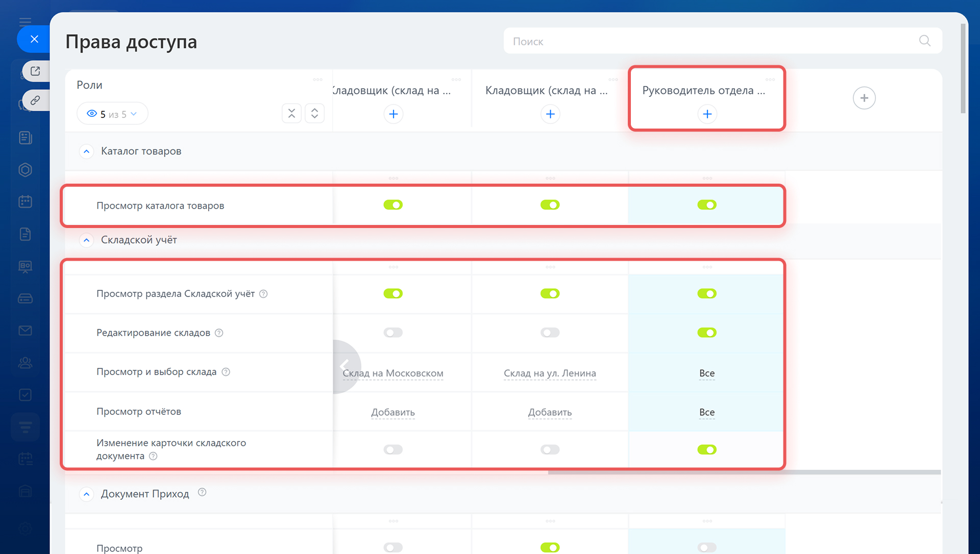Click the plus under Руководитель отдела role
The image size is (980, 554).
[707, 114]
